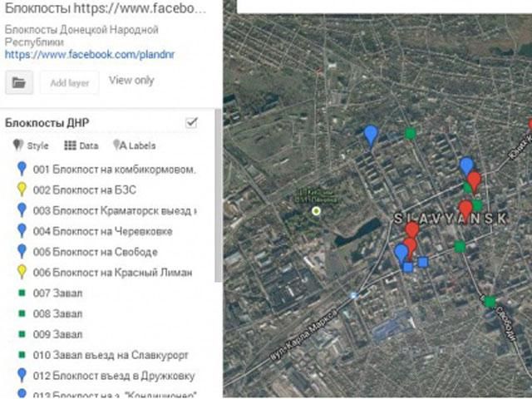Click the folder icon button
This screenshot has height=399, width=532.
pyautogui.click(x=18, y=82)
